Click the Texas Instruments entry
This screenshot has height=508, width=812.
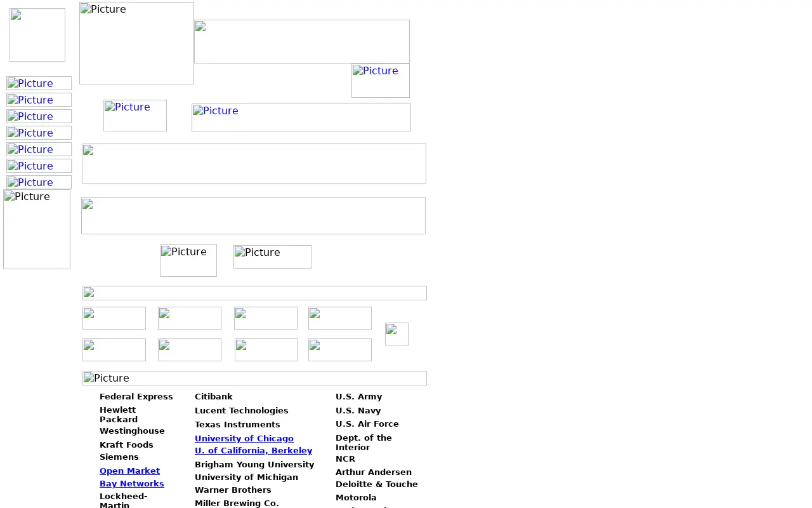pos(237,425)
